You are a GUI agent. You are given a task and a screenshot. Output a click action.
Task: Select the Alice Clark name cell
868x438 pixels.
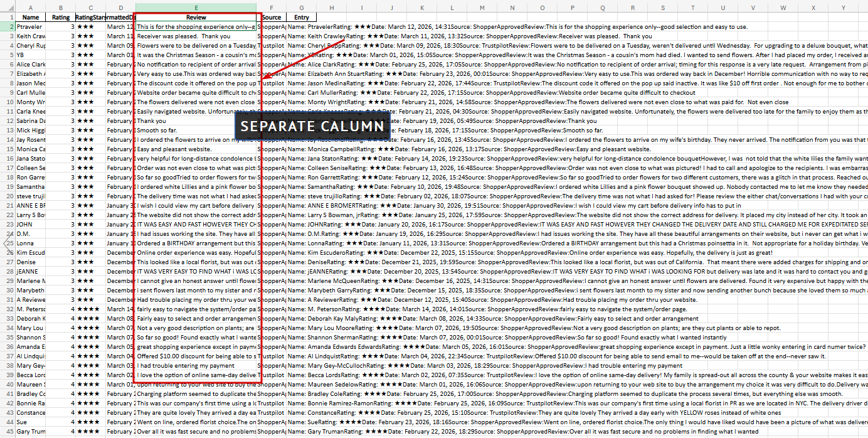30,64
